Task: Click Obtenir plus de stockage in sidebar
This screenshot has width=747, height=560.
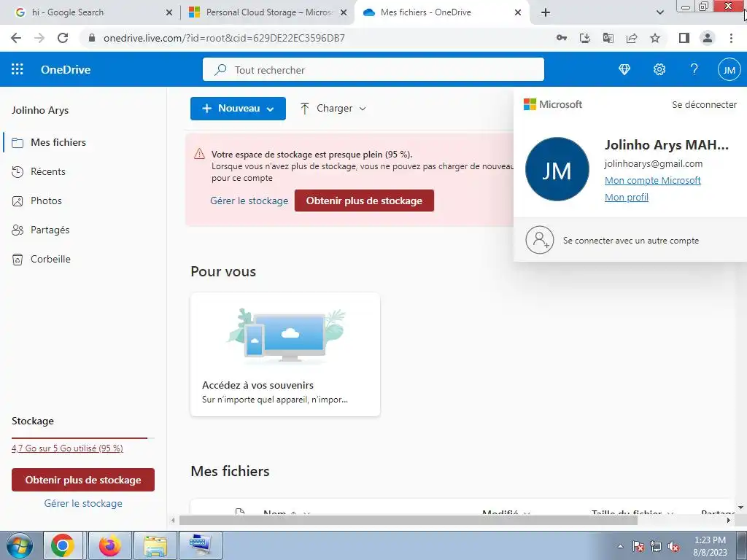Action: [x=83, y=480]
